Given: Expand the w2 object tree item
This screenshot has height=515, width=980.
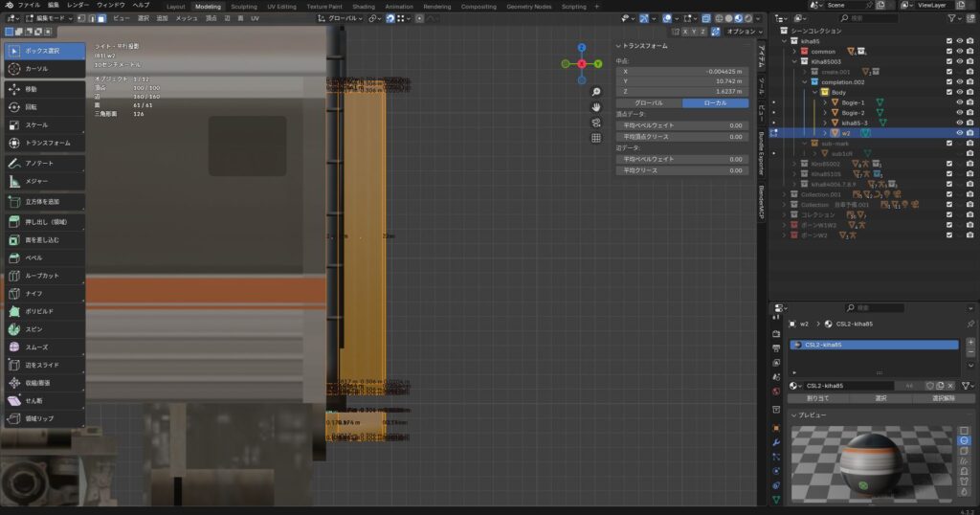Looking at the screenshot, I should tap(824, 133).
